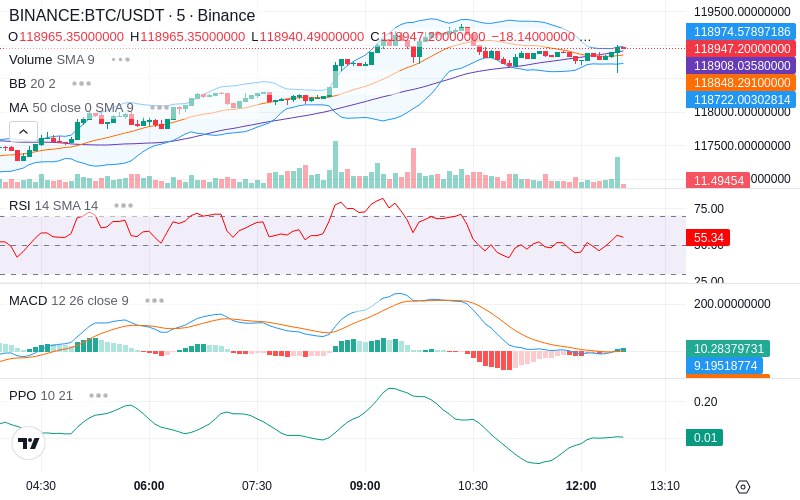The width and height of the screenshot is (800, 500).
Task: Select the PPO 10 21 legend label
Action: 41,395
